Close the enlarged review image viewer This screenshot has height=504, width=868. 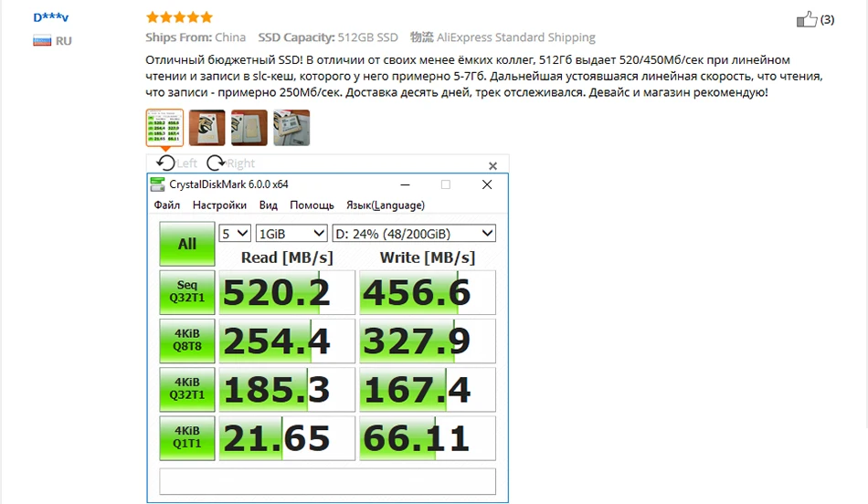point(492,165)
